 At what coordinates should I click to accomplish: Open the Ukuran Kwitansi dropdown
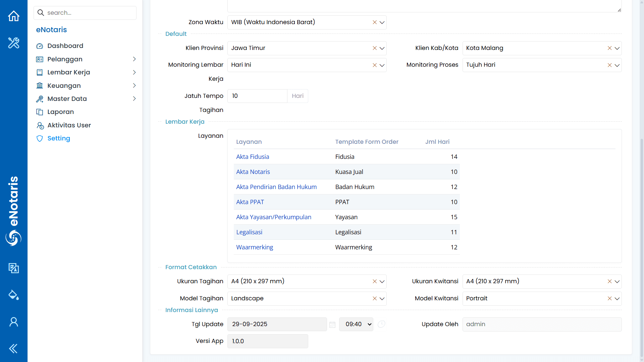point(617,282)
